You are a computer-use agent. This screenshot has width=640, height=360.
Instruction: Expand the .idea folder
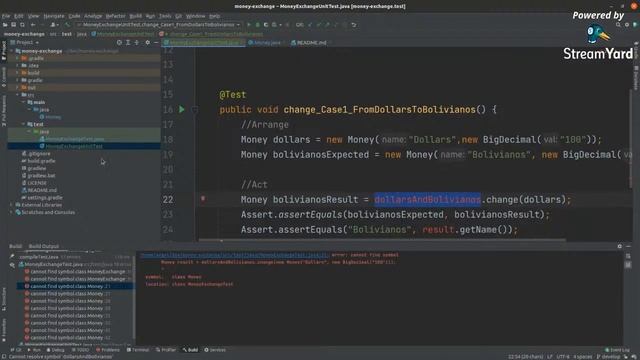click(18, 66)
